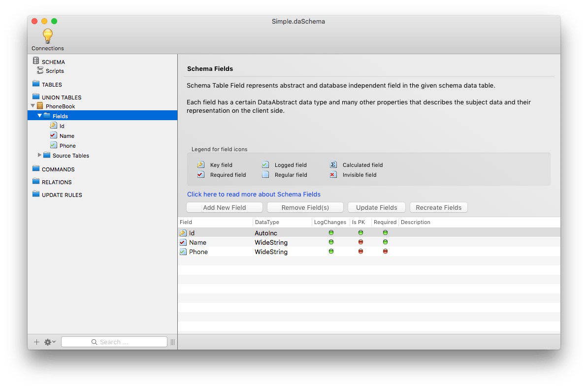
Task: Click the Invisible field legend icon
Action: coord(333,174)
